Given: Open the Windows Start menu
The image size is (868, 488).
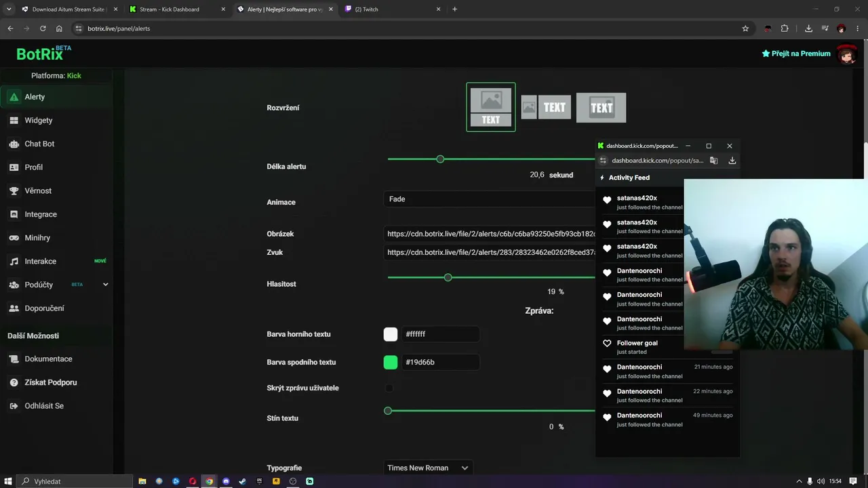Looking at the screenshot, I should 7,481.
